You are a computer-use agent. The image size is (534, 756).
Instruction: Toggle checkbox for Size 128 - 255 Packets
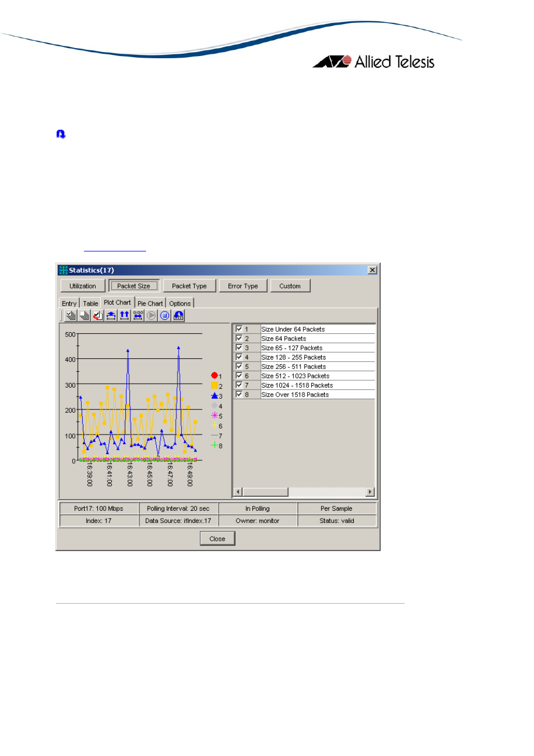pyautogui.click(x=239, y=357)
